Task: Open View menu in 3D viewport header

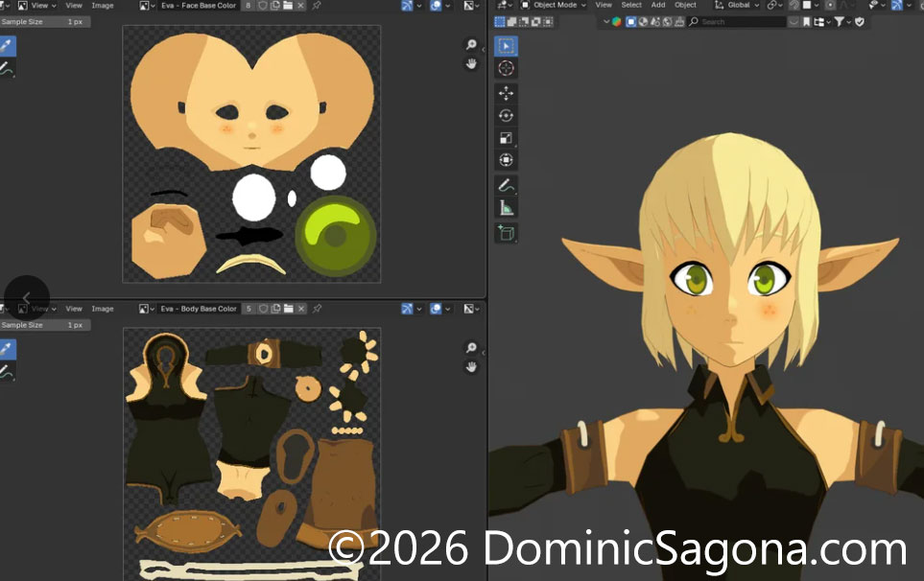Action: [x=604, y=5]
